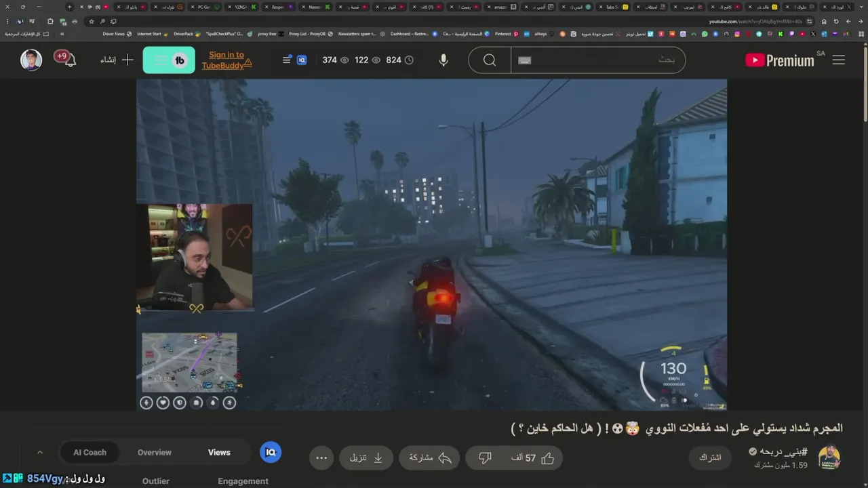Open Instagram bookmark icon
Image resolution: width=868 pixels, height=488 pixels.
pos(736,34)
